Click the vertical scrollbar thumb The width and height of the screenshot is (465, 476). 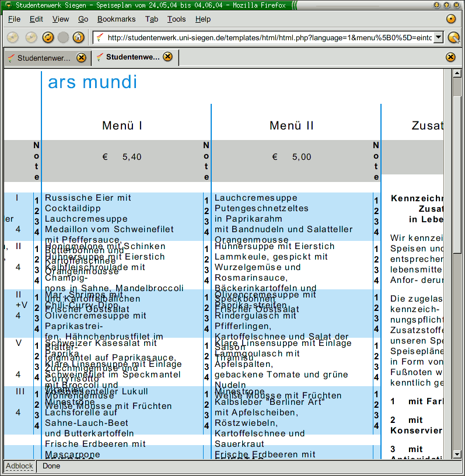tap(457, 174)
